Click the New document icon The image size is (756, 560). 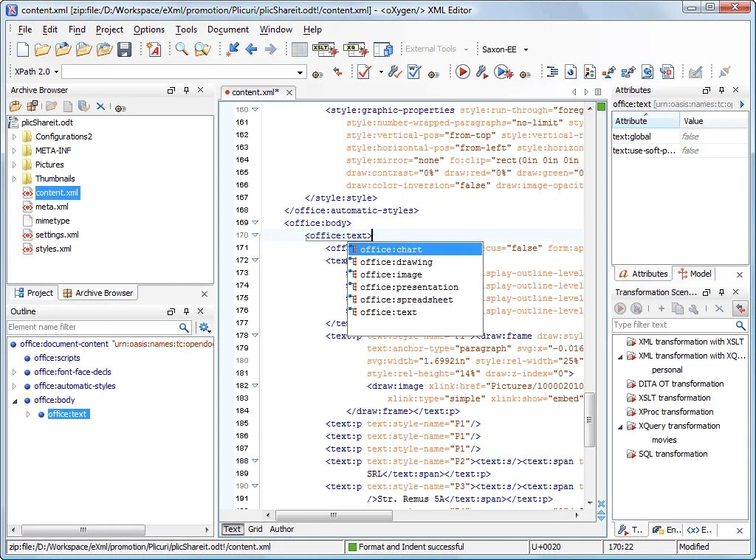(x=23, y=49)
